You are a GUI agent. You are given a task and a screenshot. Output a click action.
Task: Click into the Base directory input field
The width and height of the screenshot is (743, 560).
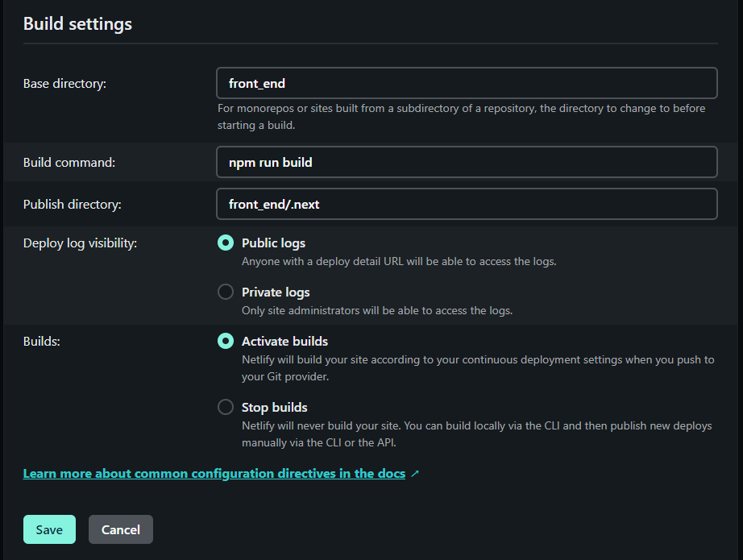[x=467, y=83]
